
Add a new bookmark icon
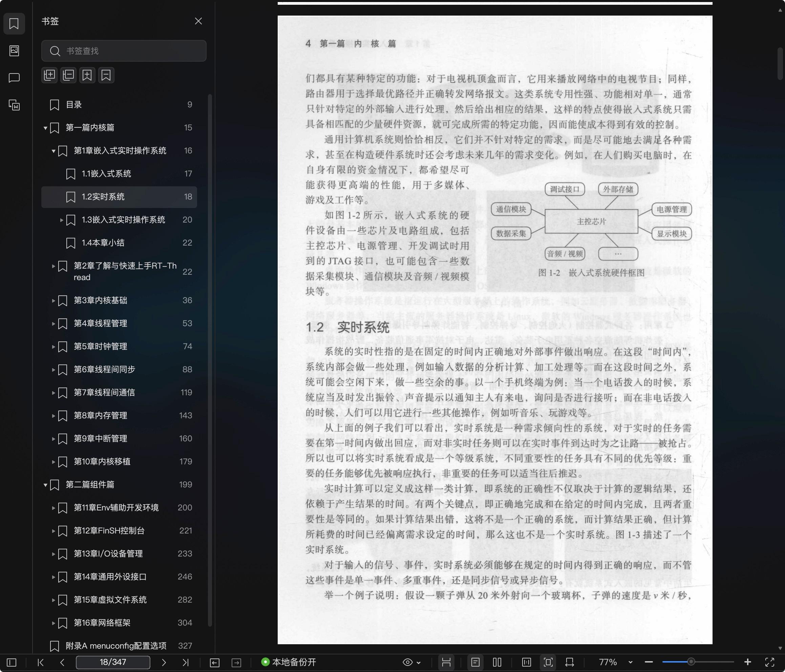point(87,75)
